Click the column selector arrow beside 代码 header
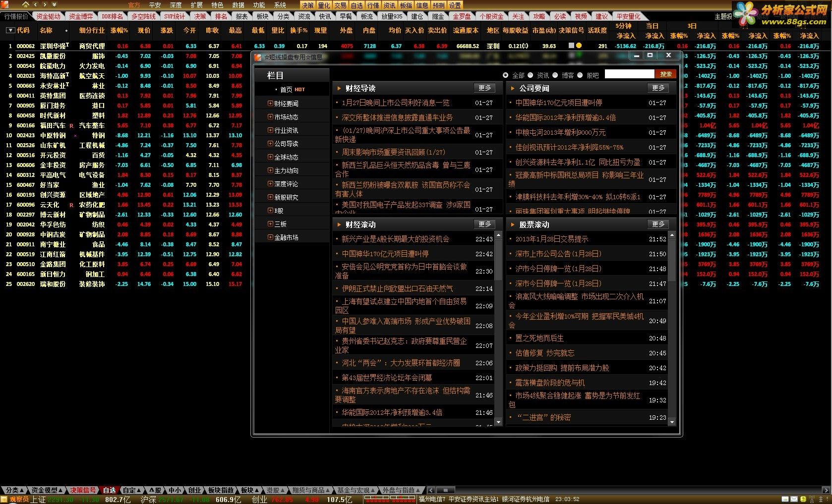Viewport: 832px width, 504px height. 10,30
